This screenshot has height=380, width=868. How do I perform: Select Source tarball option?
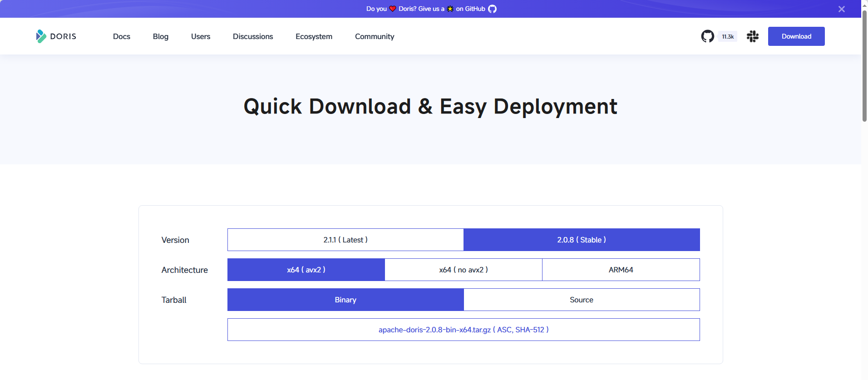pyautogui.click(x=582, y=300)
